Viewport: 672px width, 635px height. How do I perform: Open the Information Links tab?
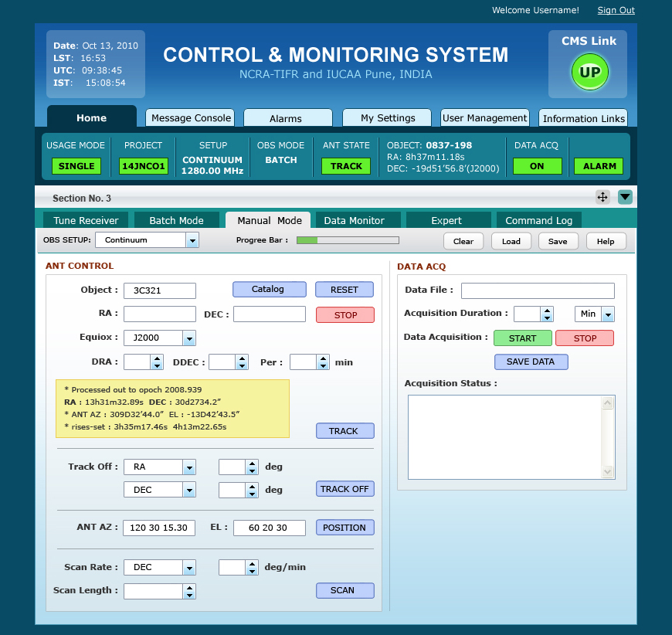pos(583,118)
